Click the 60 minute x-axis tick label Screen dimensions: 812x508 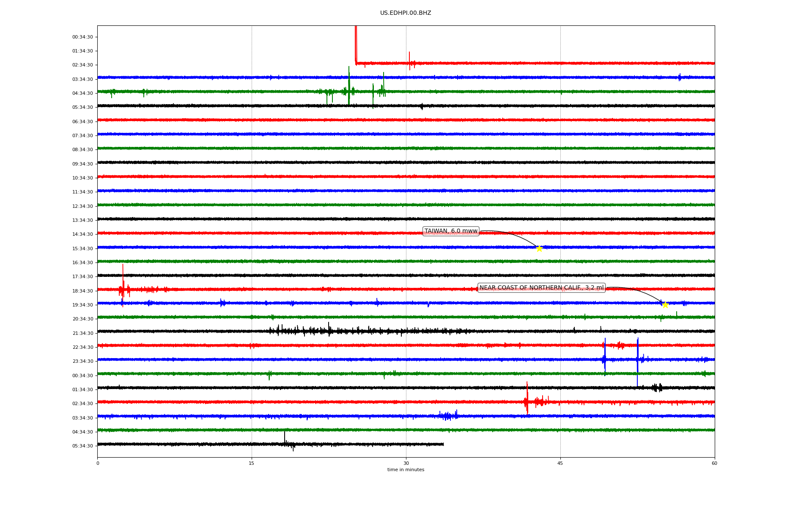point(714,463)
